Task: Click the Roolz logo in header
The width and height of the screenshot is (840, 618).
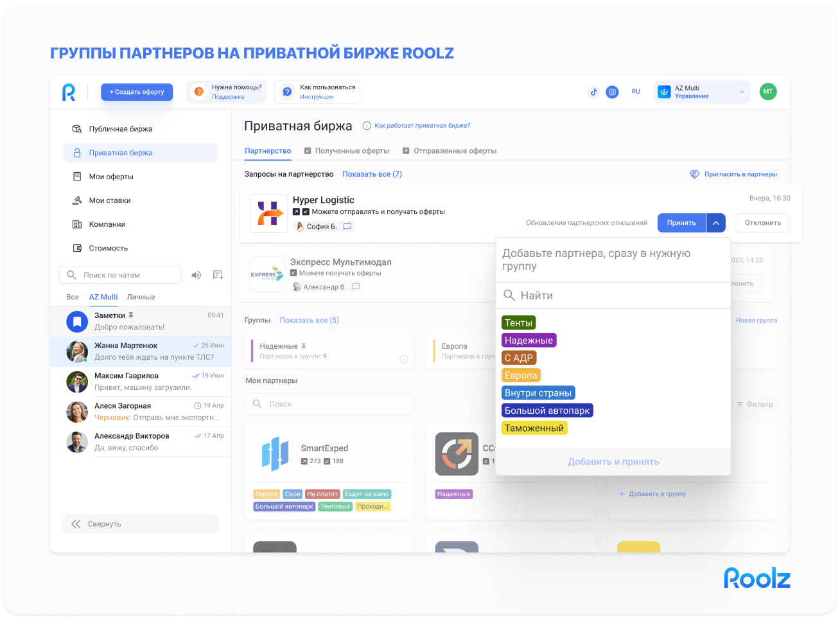Action: point(69,92)
